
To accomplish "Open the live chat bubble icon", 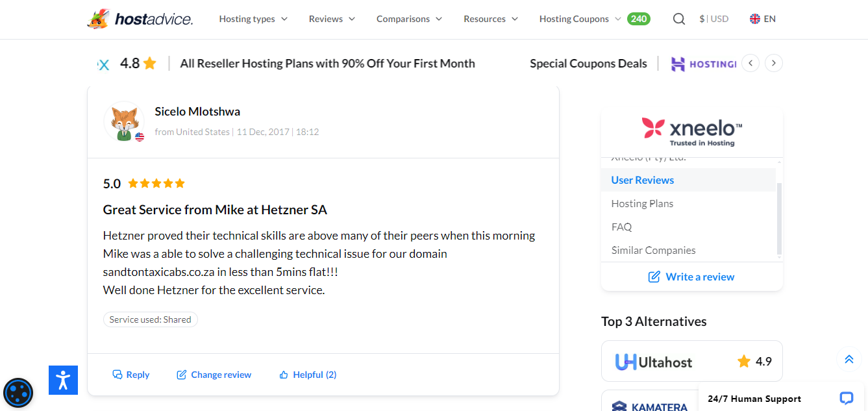I will coord(846,398).
